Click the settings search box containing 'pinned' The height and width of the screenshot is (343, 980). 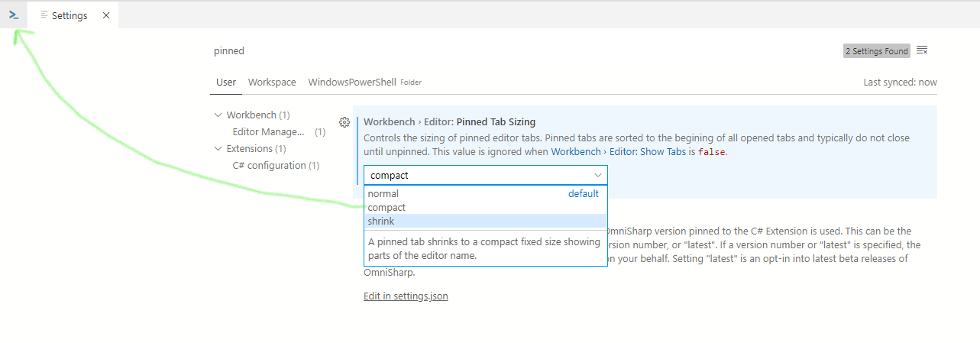(x=519, y=51)
